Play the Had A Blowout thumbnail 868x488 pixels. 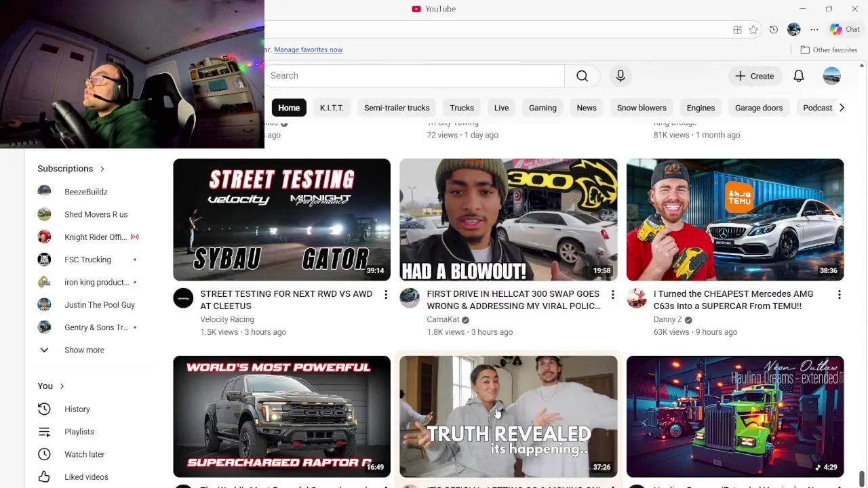pos(509,220)
